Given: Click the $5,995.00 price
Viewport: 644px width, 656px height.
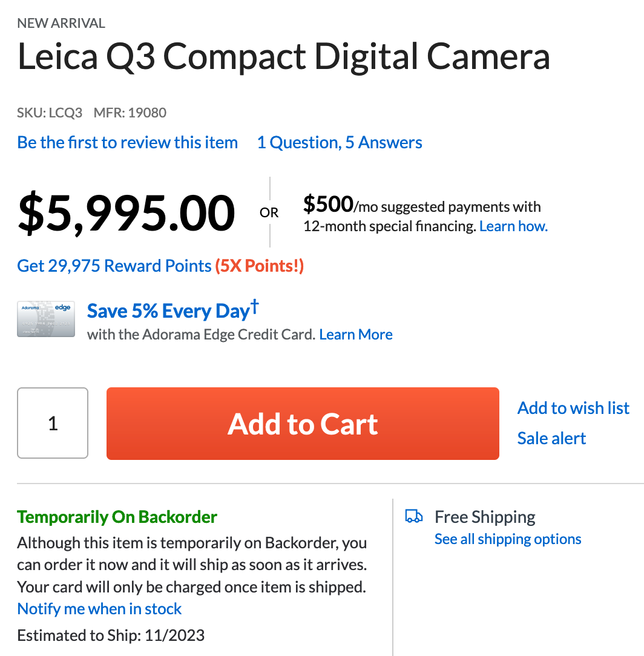Looking at the screenshot, I should (x=126, y=213).
